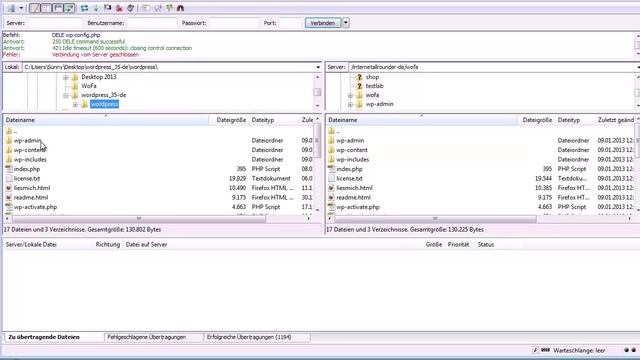This screenshot has width=640, height=360.
Task: Select local wp-activate.php file
Action: point(36,207)
